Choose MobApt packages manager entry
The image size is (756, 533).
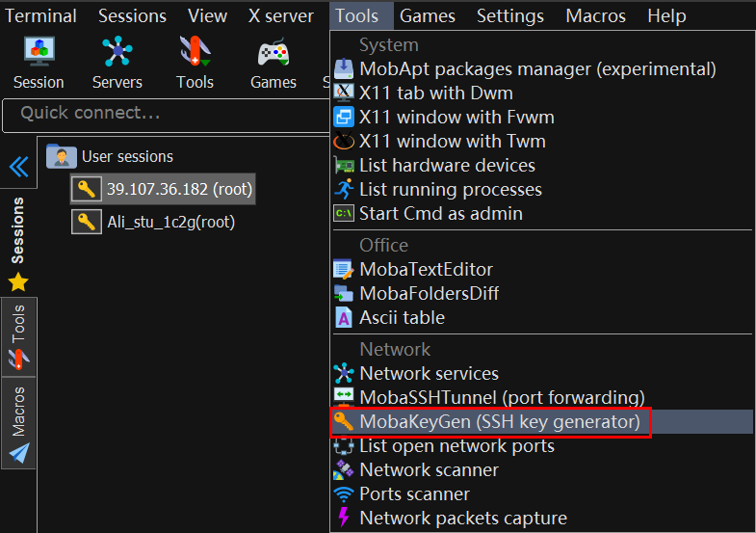tap(536, 68)
